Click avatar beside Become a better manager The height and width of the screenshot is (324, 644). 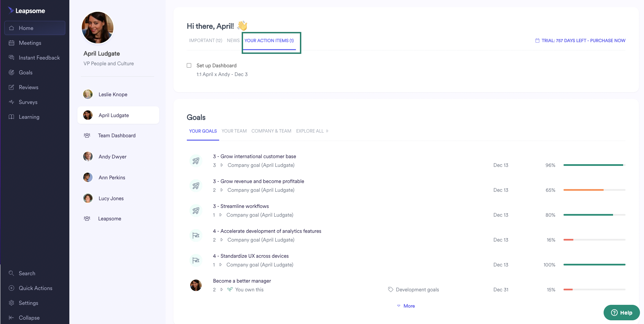click(x=196, y=285)
